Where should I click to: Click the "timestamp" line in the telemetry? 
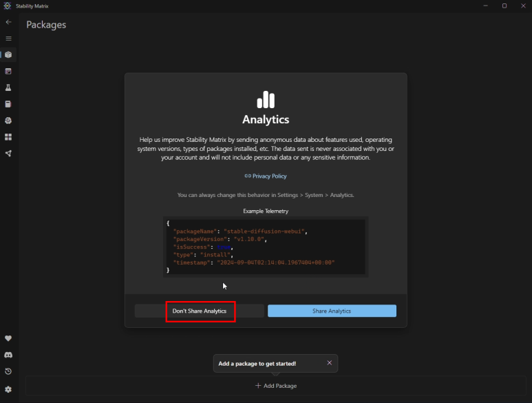point(254,262)
